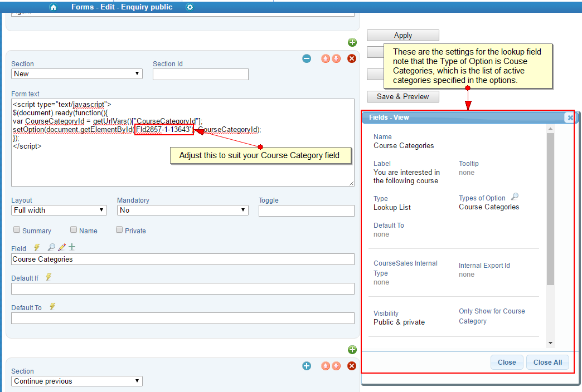The height and width of the screenshot is (392, 582).
Task: Click the pencil edit icon next to the Field label
Action: point(62,247)
